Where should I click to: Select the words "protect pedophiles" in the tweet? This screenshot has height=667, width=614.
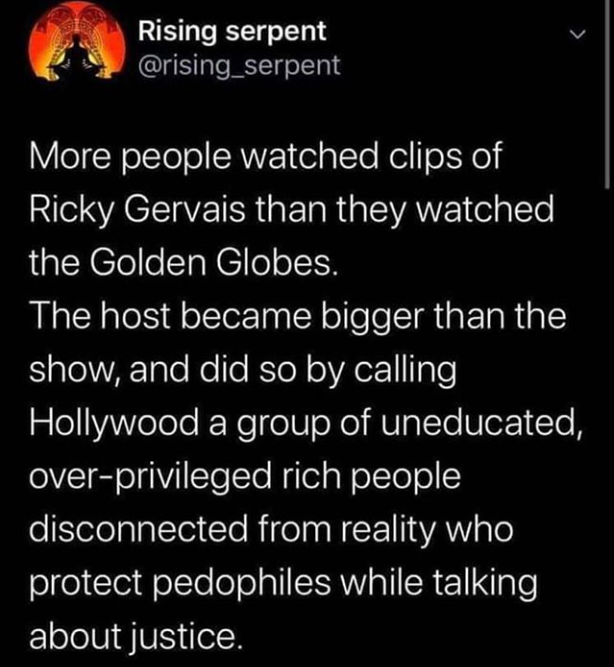[x=180, y=583]
